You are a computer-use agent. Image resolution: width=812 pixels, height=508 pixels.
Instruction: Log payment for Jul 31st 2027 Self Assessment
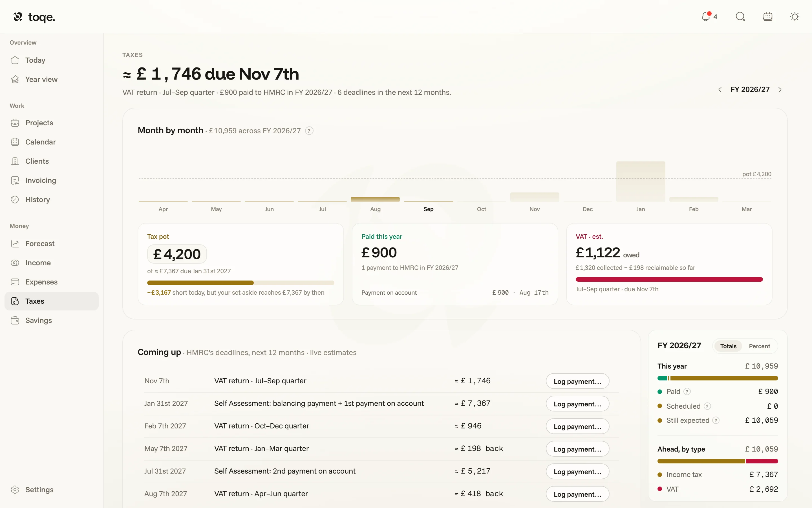(x=577, y=471)
